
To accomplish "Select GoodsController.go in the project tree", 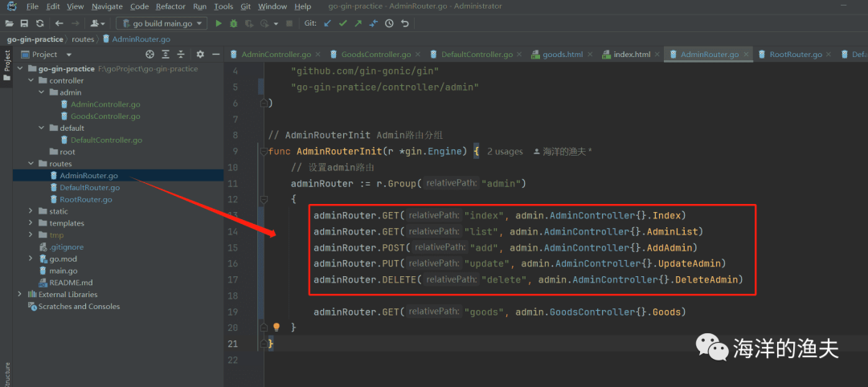I will [x=105, y=116].
